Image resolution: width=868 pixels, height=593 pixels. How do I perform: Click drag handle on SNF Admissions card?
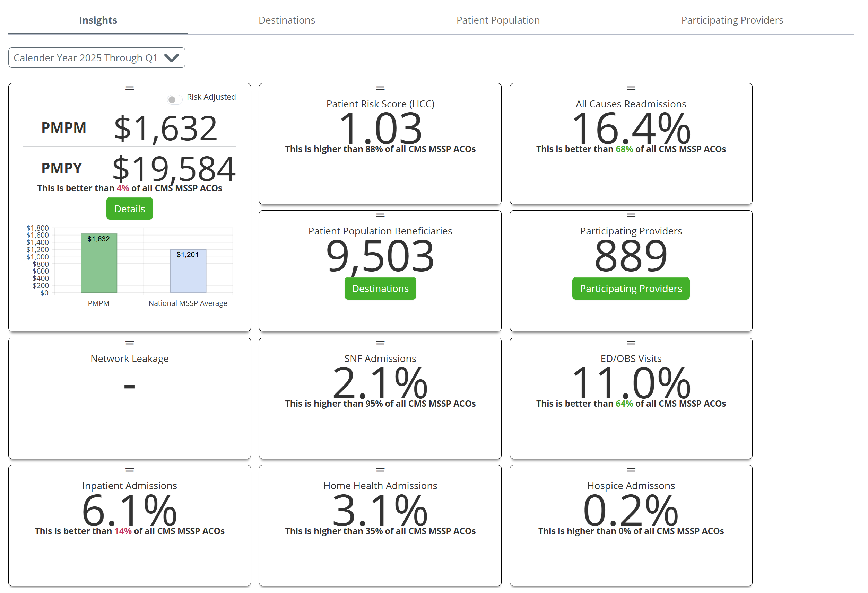point(380,343)
